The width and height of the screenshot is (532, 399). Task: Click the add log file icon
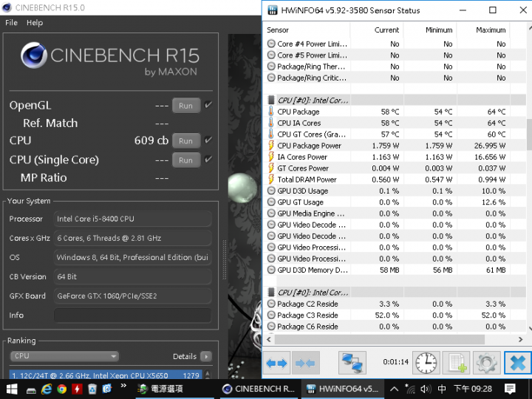[457, 363]
